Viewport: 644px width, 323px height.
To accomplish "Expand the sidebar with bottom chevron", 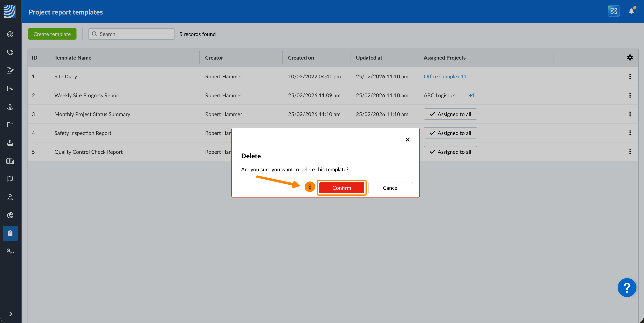I will click(10, 314).
